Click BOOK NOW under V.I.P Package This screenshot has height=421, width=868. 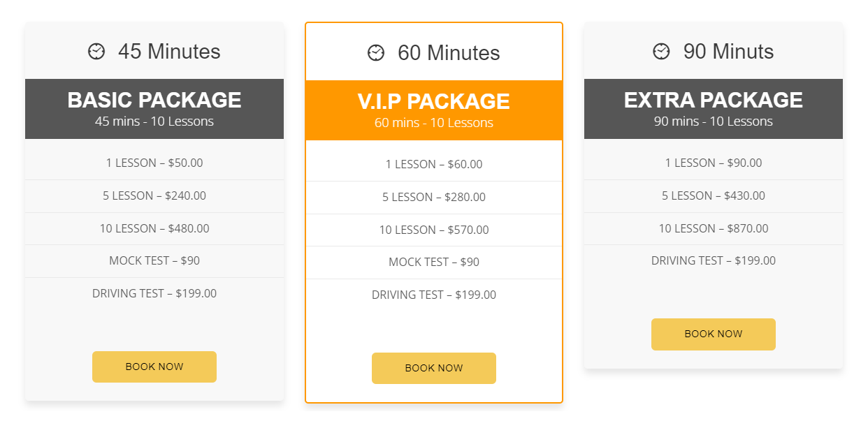pyautogui.click(x=433, y=368)
